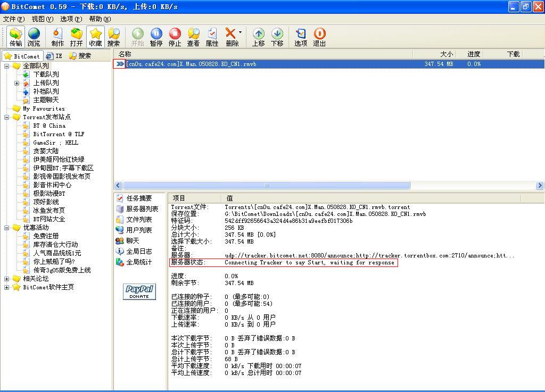Open the dropdown arrow beside 删除
Image resolution: width=545 pixels, height=392 pixels.
tap(240, 32)
